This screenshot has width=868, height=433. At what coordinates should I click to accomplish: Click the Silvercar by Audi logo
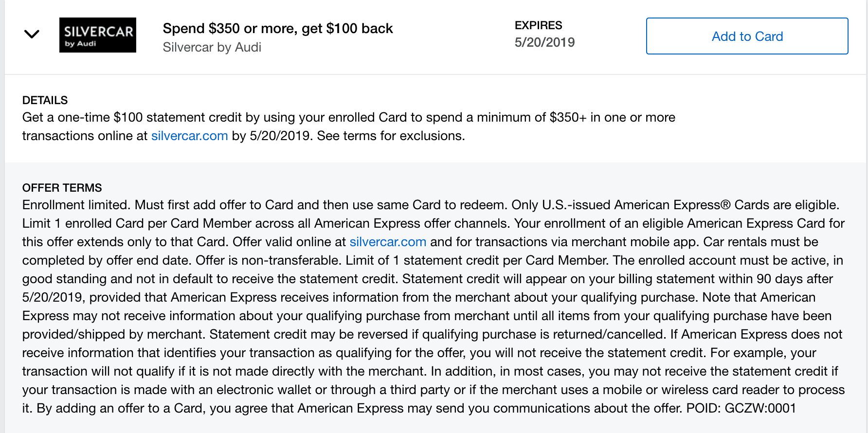point(98,35)
